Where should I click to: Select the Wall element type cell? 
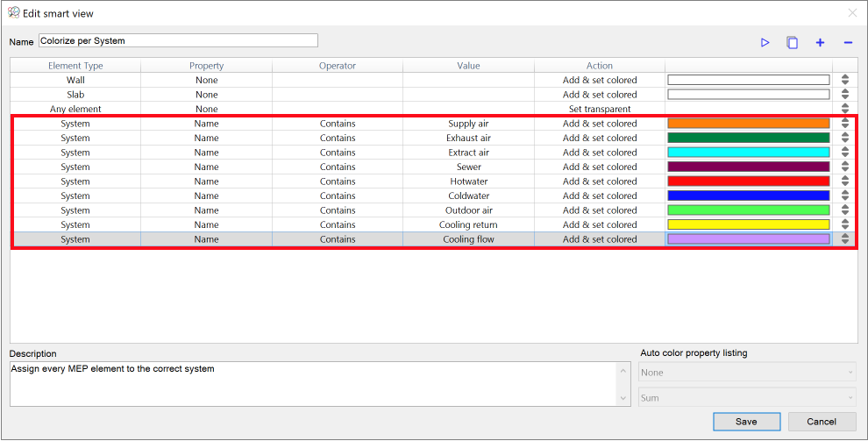75,80
